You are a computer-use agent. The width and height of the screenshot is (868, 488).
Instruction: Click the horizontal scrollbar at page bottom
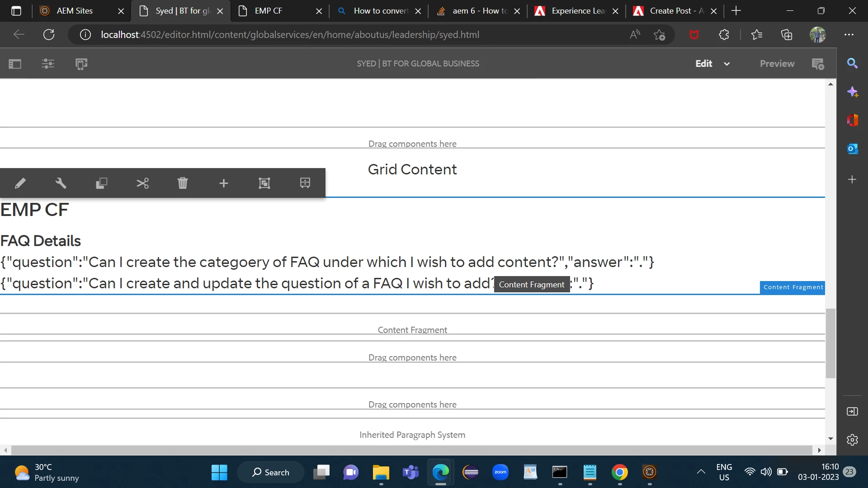411,450
